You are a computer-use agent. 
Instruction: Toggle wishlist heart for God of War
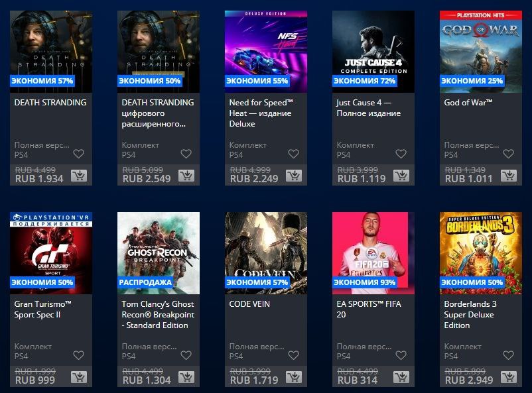508,154
